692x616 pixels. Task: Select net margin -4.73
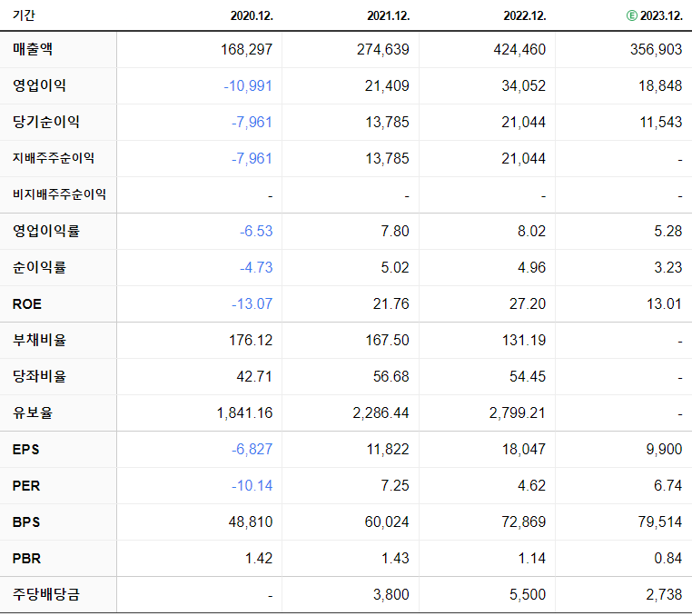[x=256, y=267]
